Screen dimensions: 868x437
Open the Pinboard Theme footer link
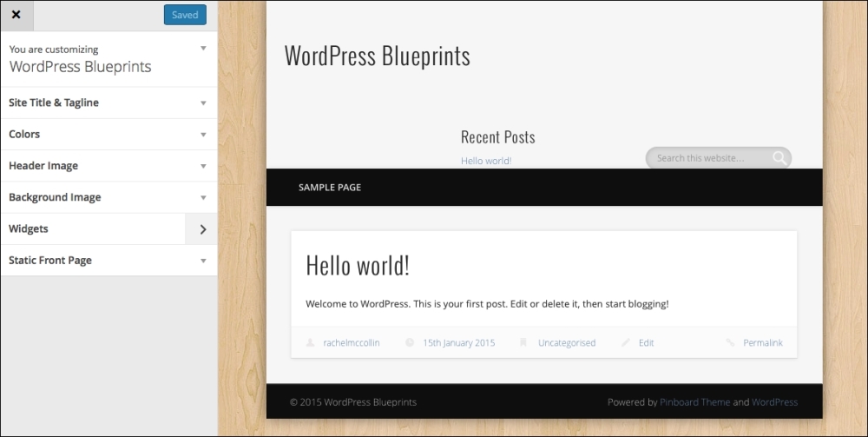694,402
